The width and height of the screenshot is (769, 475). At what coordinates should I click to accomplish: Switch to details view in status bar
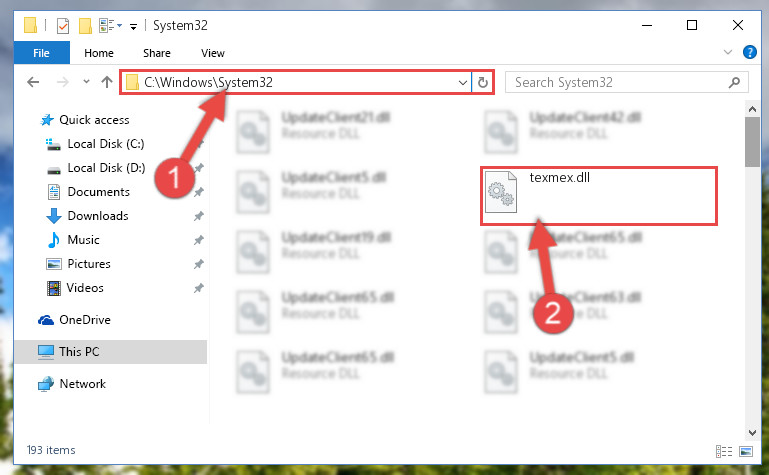pyautogui.click(x=724, y=451)
